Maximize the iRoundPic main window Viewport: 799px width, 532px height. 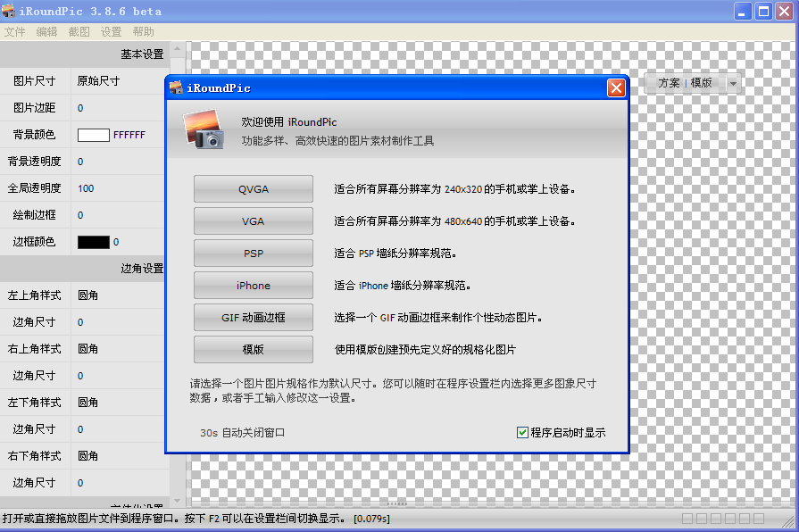pyautogui.click(x=763, y=12)
